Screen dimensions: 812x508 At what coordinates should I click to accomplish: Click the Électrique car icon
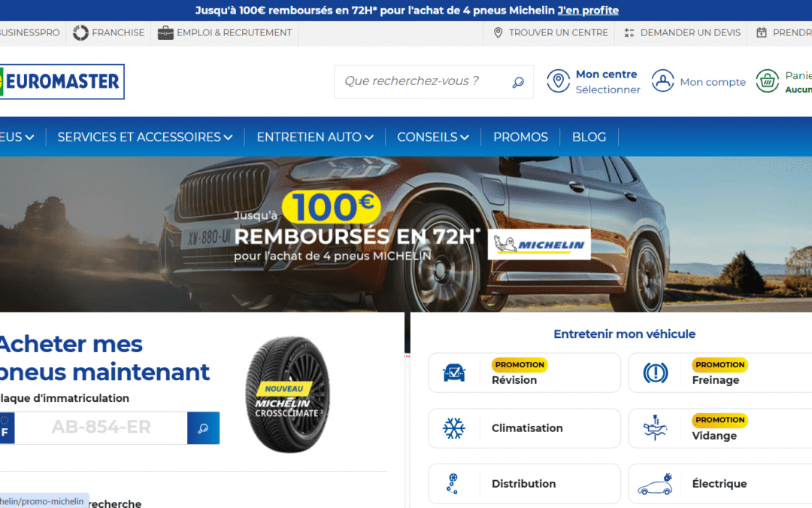tap(655, 484)
